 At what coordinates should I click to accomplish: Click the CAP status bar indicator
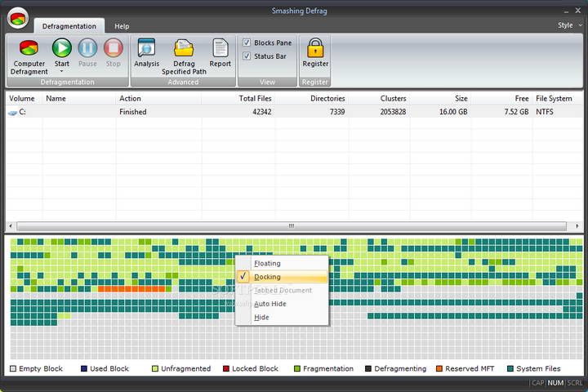537,383
